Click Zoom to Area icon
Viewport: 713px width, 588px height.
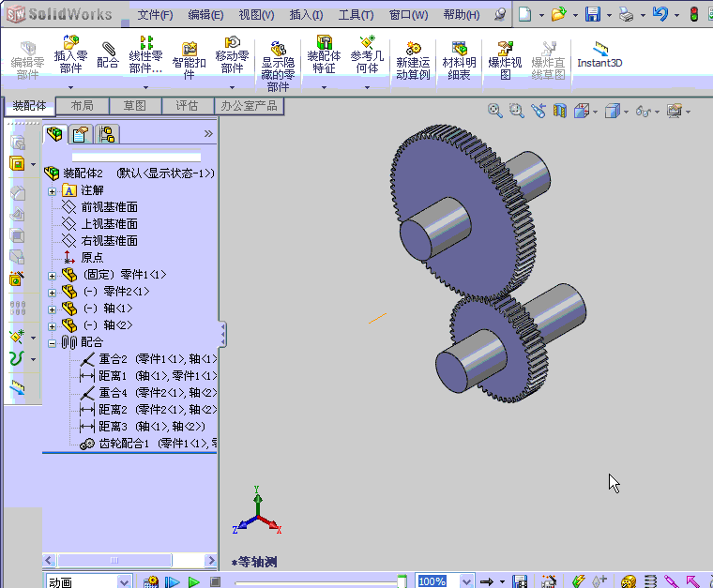(x=517, y=111)
